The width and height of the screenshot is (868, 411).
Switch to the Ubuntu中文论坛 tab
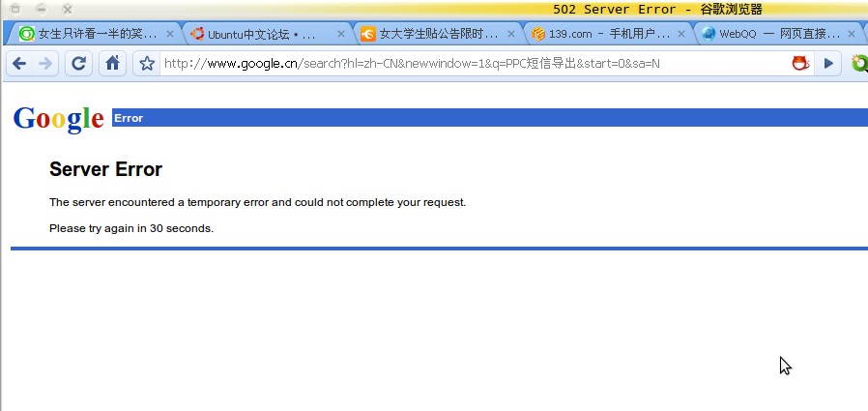coord(267,35)
